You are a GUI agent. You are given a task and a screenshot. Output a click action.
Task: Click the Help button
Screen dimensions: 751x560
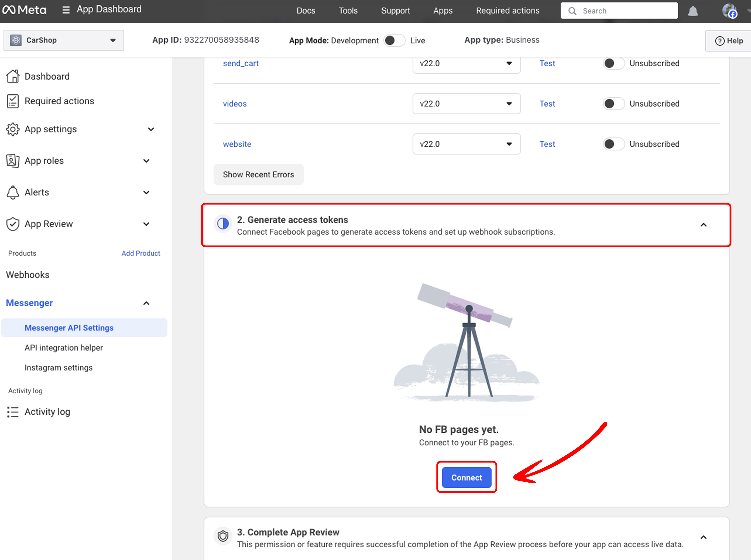[728, 41]
